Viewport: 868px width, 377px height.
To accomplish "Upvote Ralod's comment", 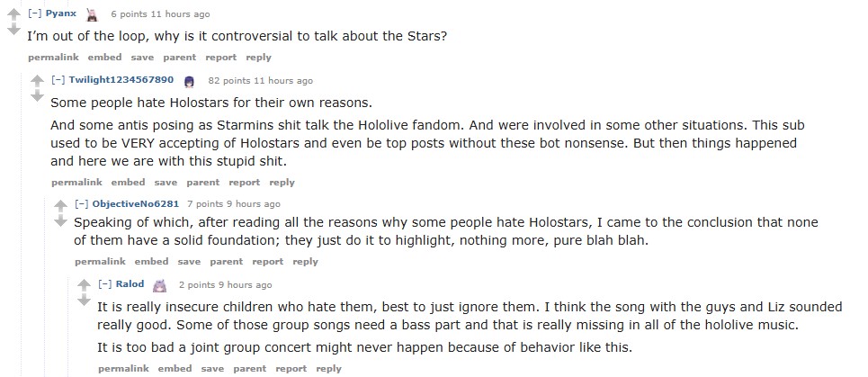I will (x=84, y=285).
